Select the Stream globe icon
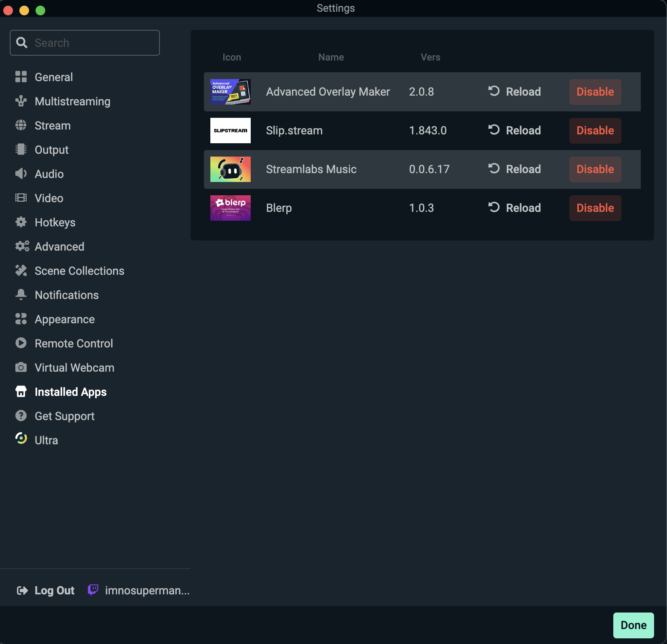The image size is (667, 644). coord(21,125)
